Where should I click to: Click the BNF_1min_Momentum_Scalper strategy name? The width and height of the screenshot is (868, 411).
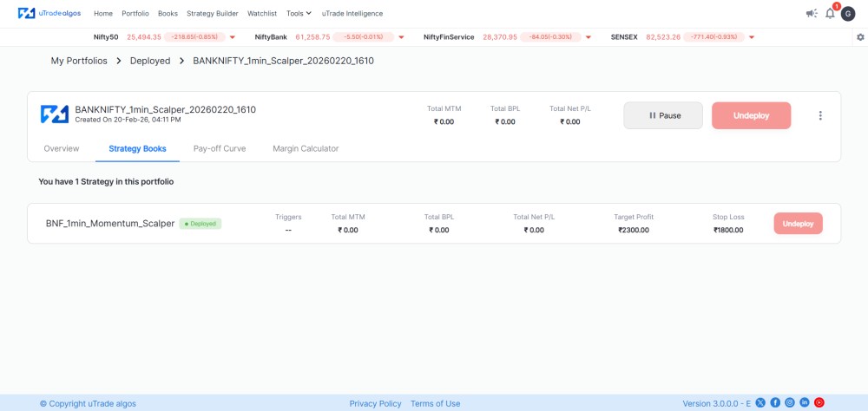pyautogui.click(x=110, y=224)
